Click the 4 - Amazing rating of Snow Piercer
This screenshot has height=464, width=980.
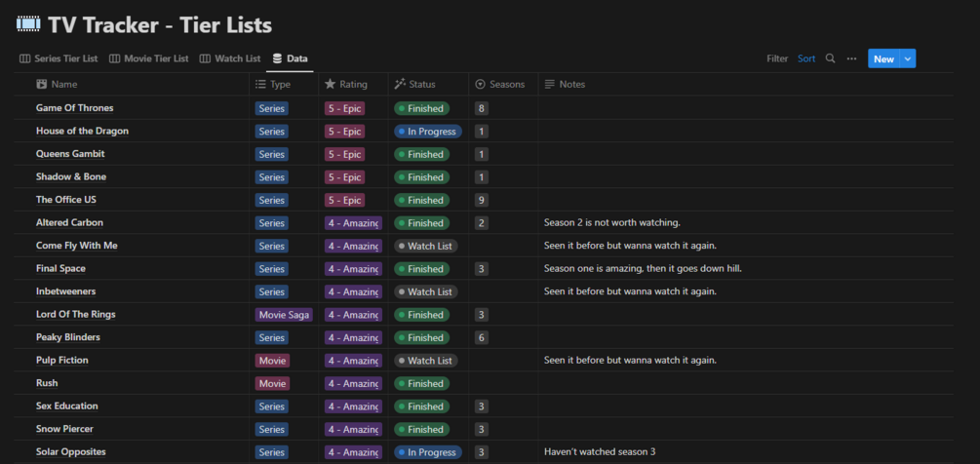[x=353, y=430]
